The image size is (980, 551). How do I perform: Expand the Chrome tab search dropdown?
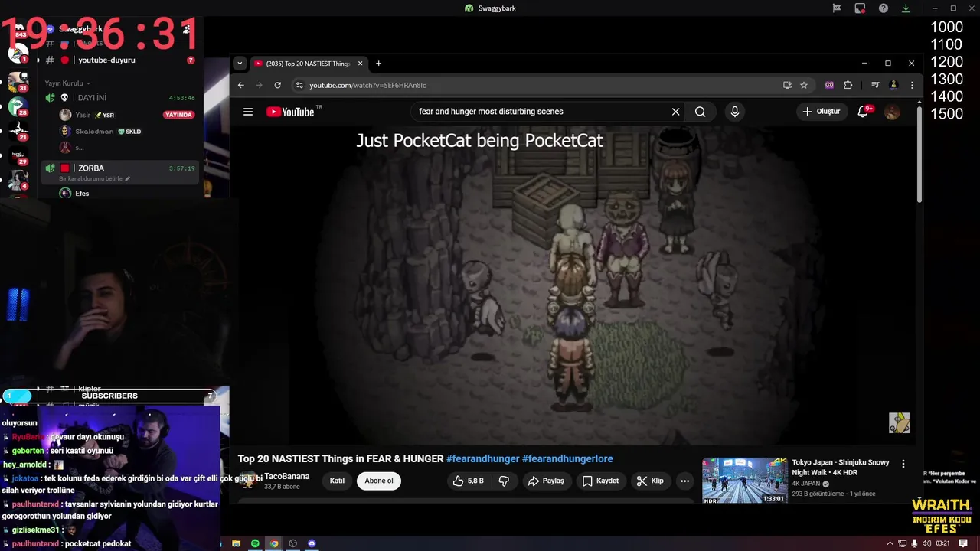(240, 64)
